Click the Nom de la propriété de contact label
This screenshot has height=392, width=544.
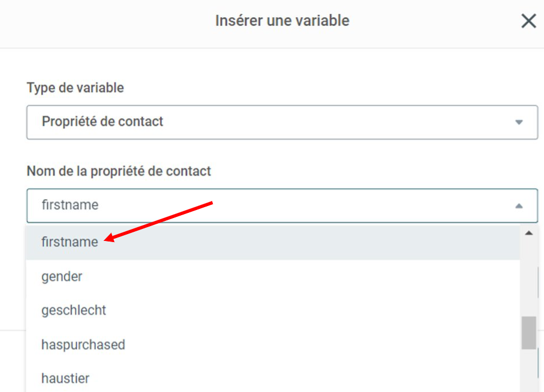pos(118,171)
